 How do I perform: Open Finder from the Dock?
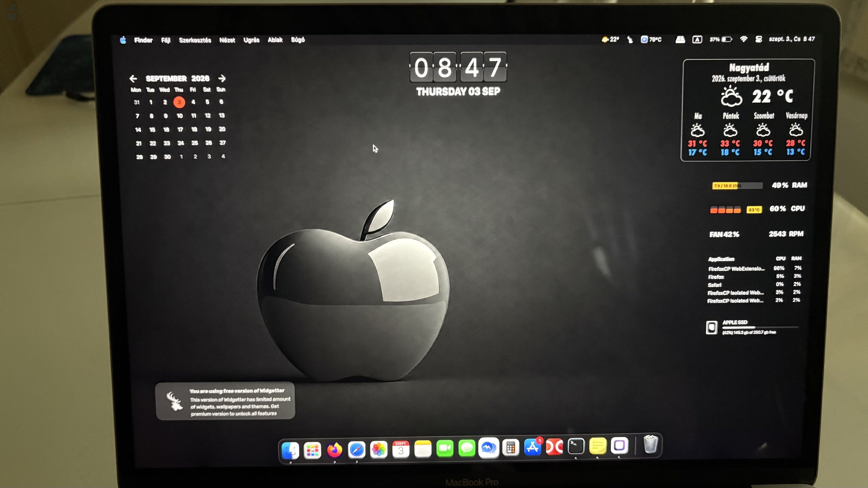click(290, 450)
